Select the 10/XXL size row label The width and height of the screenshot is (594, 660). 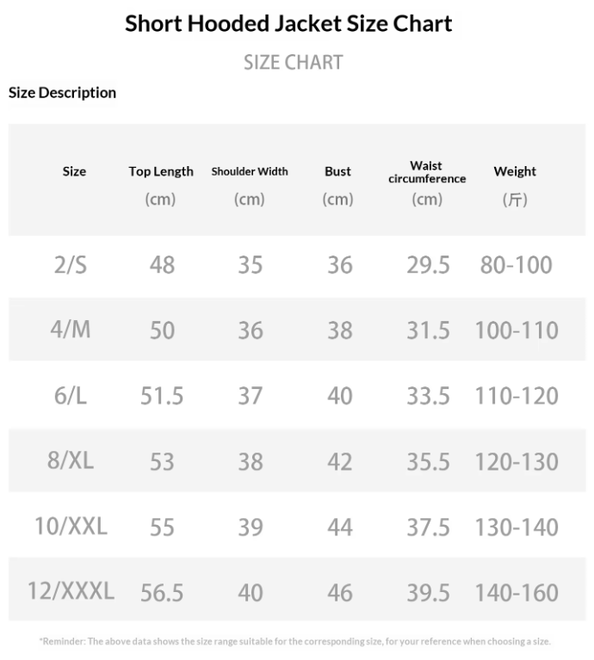tap(71, 526)
